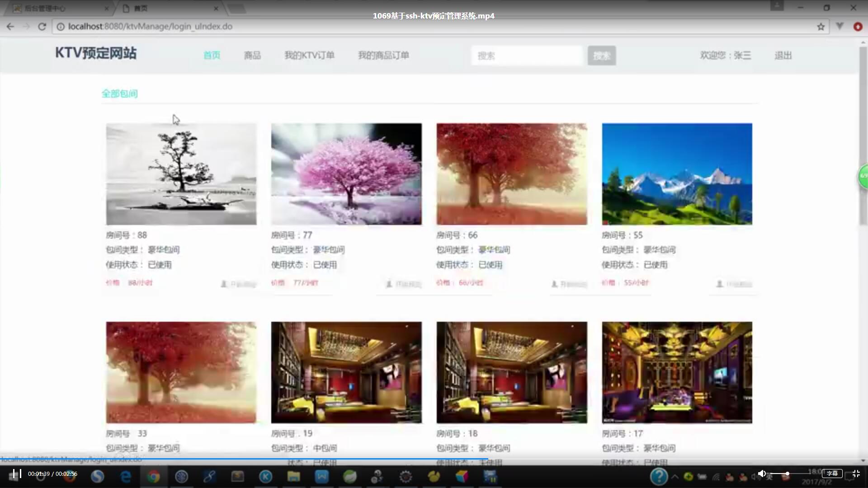Exit fullscreen with the shrink icon
This screenshot has height=488, width=868.
(x=856, y=474)
